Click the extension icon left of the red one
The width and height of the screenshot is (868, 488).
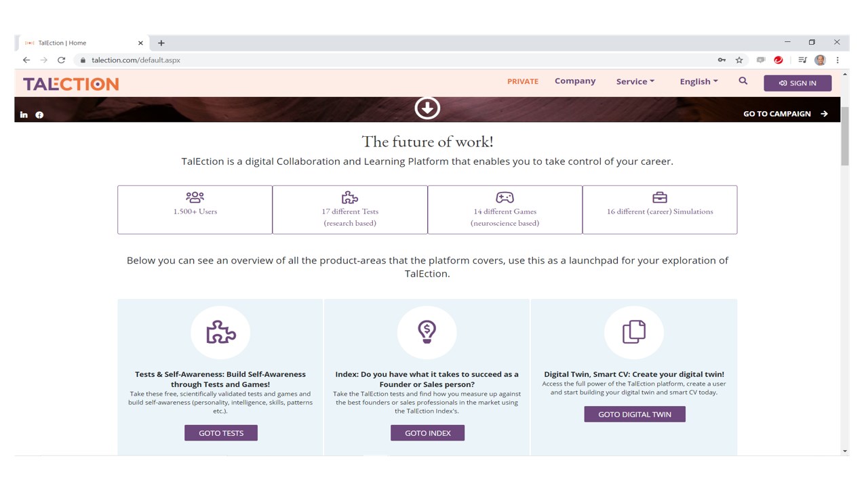click(x=761, y=60)
